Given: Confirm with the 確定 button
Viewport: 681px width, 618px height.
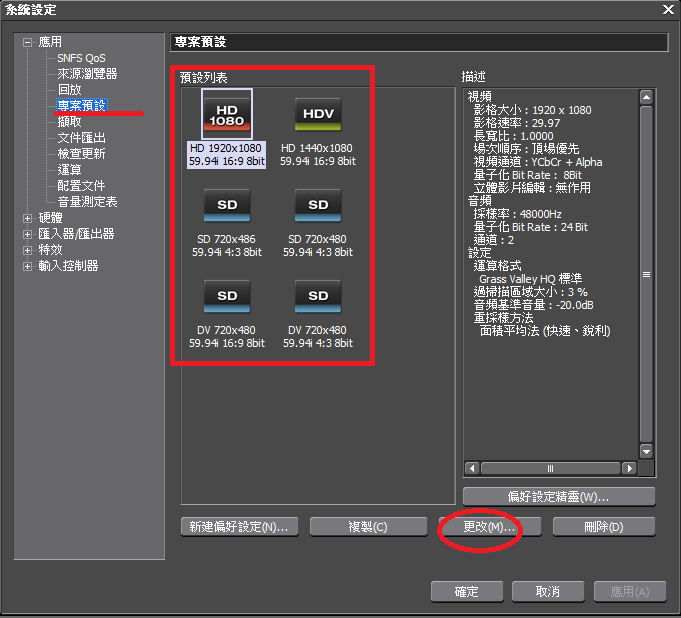Looking at the screenshot, I should click(x=467, y=592).
